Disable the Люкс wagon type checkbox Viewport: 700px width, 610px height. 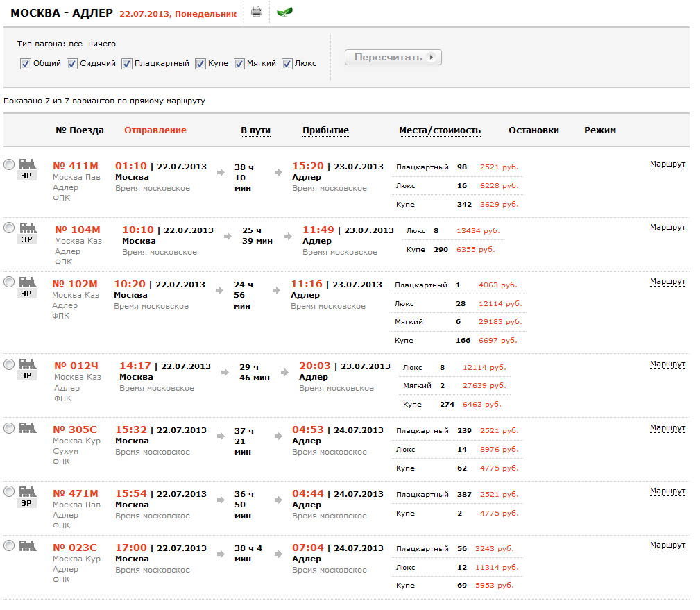pyautogui.click(x=287, y=63)
